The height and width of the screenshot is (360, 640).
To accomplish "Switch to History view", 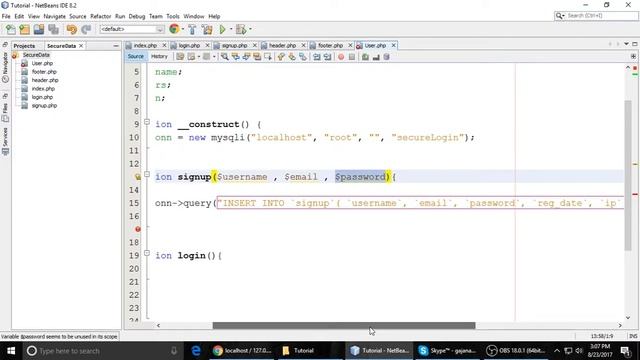I will click(x=159, y=56).
